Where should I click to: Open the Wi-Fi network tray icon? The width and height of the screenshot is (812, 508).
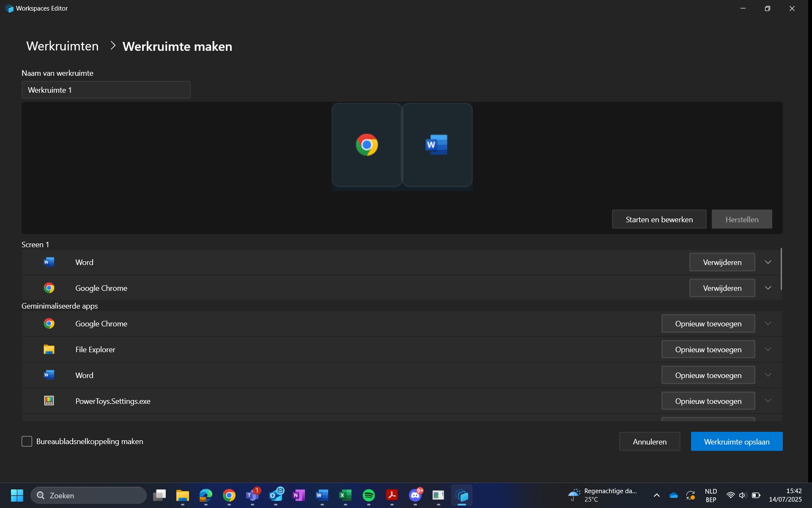click(730, 495)
